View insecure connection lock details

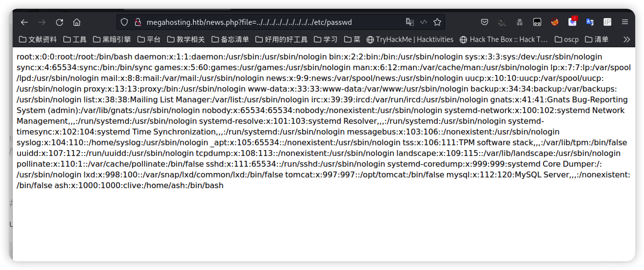pos(138,22)
